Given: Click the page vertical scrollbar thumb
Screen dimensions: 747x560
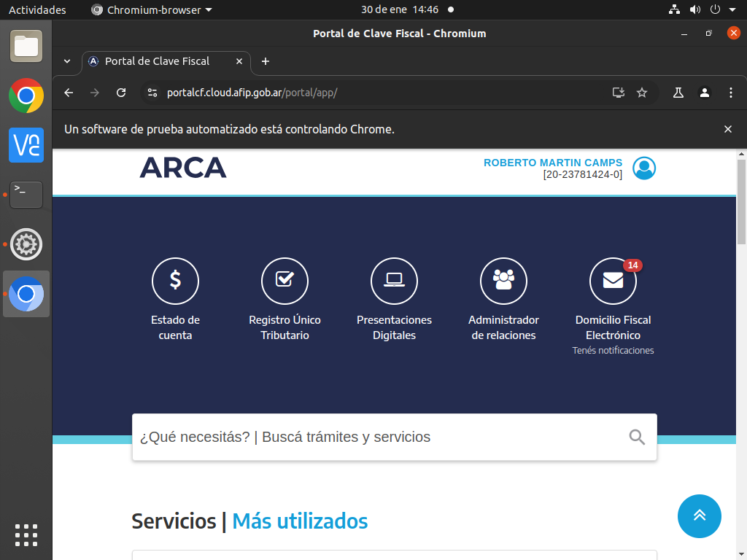Looking at the screenshot, I should point(741,202).
